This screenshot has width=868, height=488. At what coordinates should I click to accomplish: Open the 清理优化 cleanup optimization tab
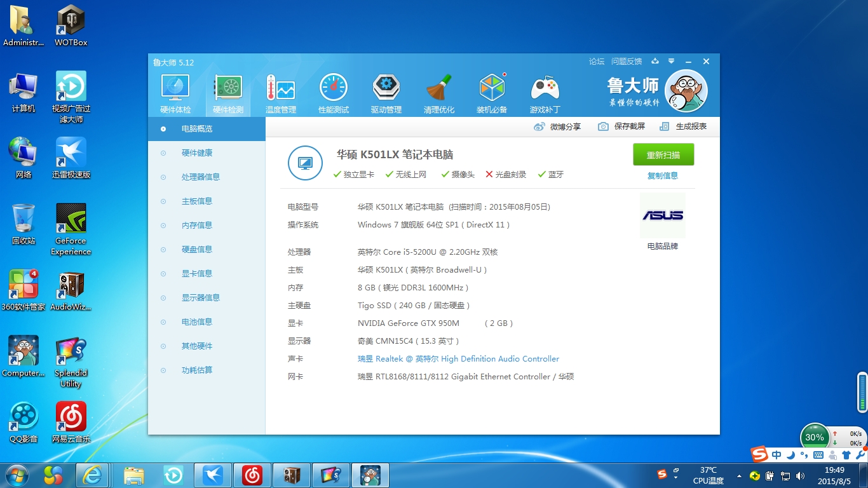pos(439,94)
